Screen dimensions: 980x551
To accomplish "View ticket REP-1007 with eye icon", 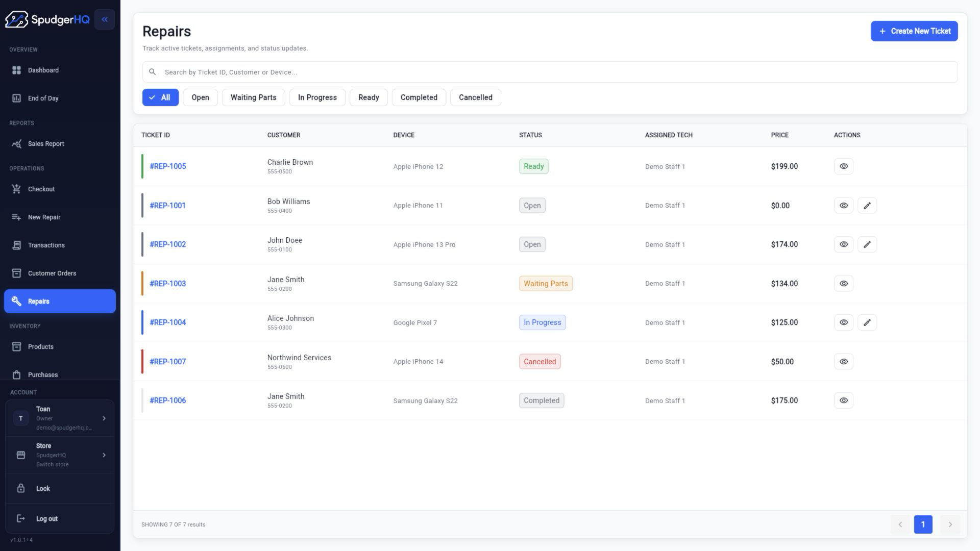I will click(843, 362).
